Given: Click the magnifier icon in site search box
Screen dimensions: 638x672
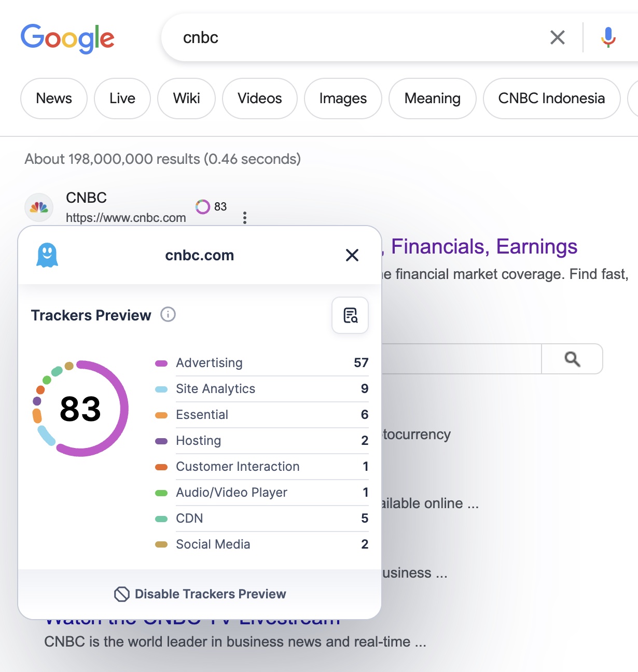Looking at the screenshot, I should [x=572, y=359].
